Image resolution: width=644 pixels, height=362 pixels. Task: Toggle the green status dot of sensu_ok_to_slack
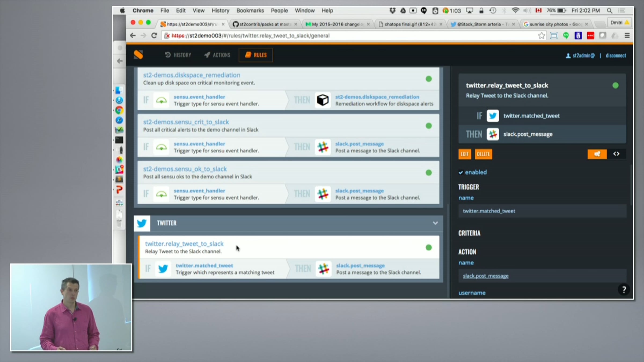pos(429,173)
